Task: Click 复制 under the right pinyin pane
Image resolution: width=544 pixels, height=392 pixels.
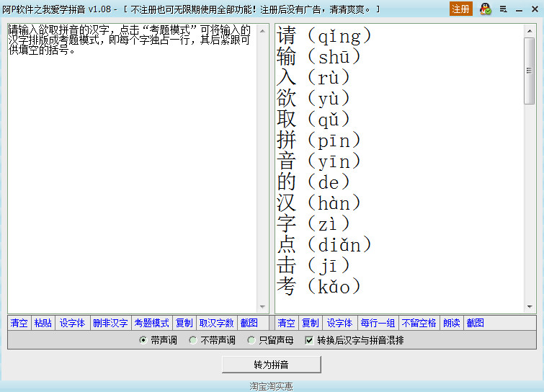Action: [x=310, y=323]
